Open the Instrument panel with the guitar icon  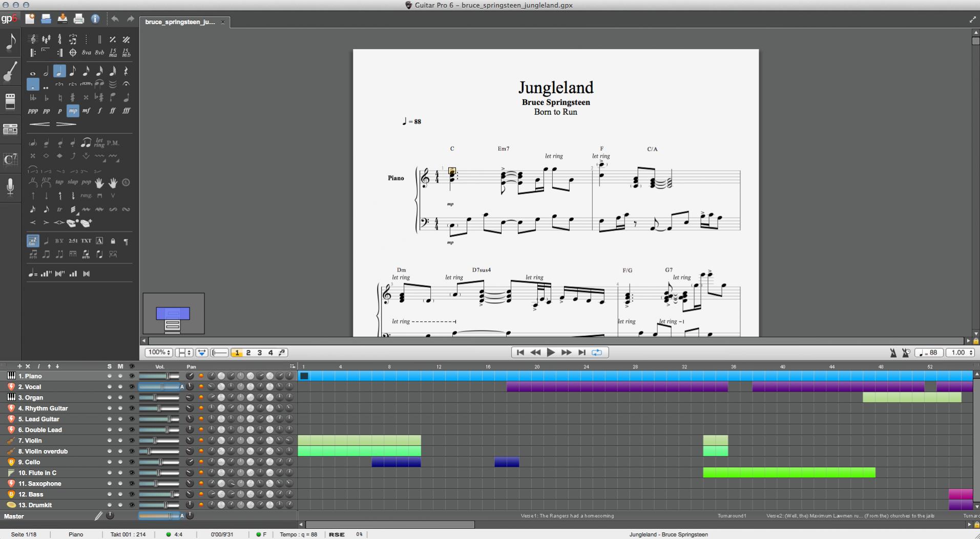(x=10, y=72)
